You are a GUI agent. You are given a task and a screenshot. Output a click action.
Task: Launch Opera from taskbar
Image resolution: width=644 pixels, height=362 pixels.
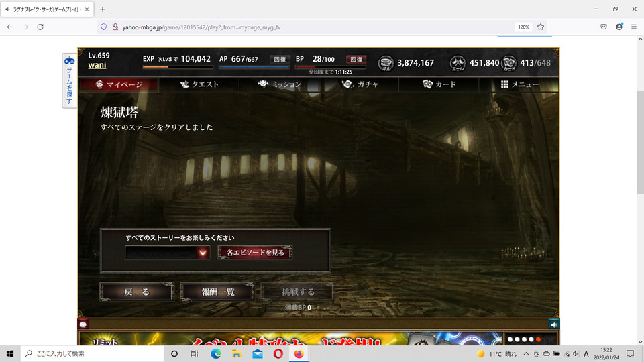pos(278,353)
